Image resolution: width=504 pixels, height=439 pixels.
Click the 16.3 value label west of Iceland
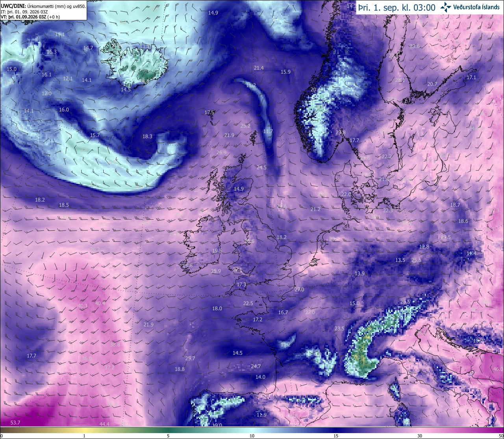tap(52, 52)
